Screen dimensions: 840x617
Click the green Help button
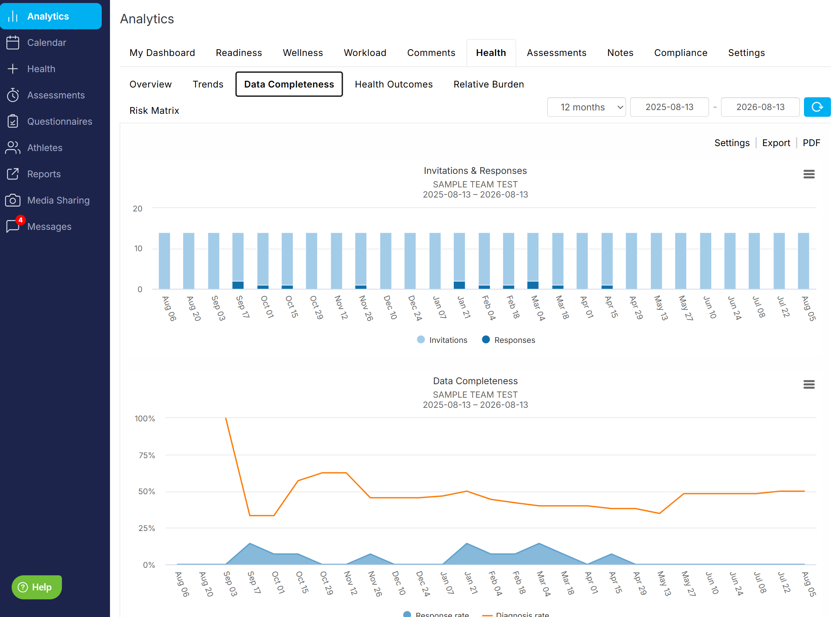coord(37,587)
